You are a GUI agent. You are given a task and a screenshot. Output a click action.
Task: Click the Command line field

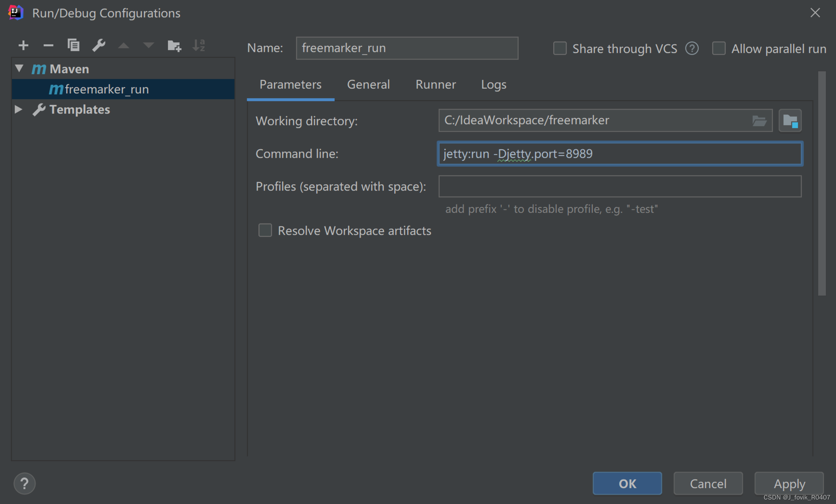[620, 154]
